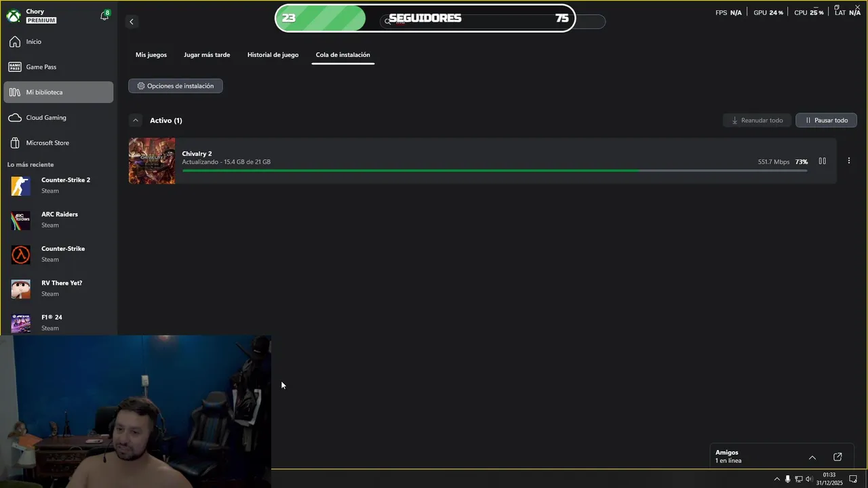This screenshot has width=868, height=488.
Task: Show hidden tray icons chevron
Action: coord(777,479)
